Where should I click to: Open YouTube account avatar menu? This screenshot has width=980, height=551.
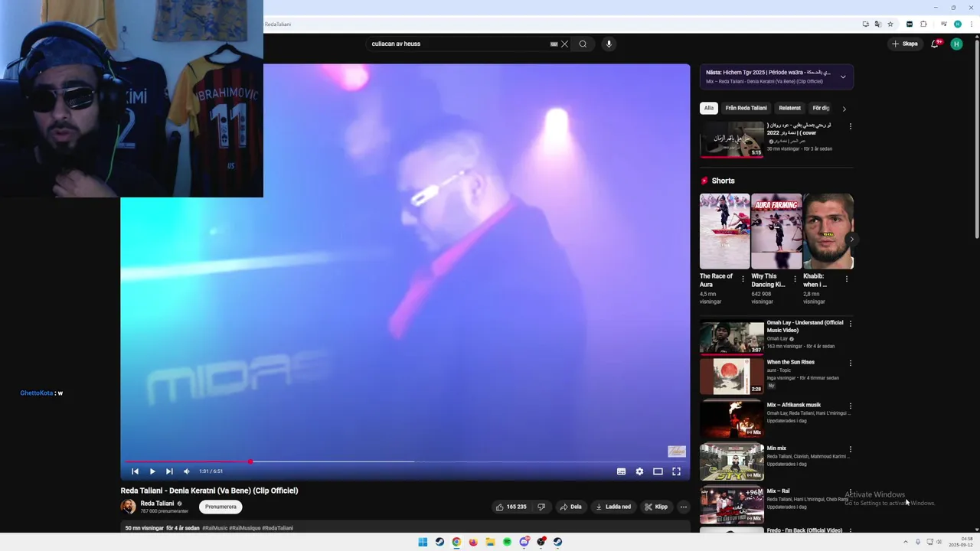[x=956, y=44]
